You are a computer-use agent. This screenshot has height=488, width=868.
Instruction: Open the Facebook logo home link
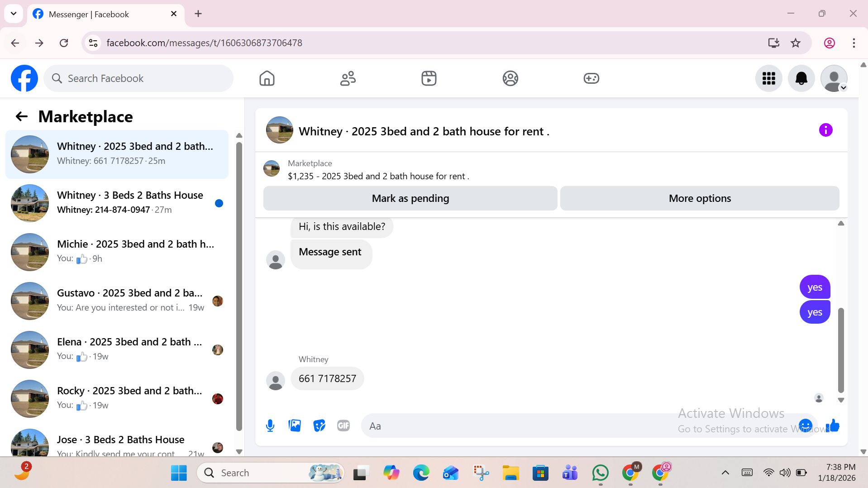[24, 78]
